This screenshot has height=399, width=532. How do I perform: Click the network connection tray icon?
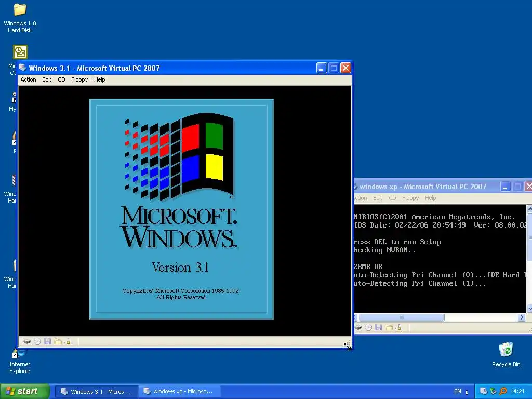[494, 391]
